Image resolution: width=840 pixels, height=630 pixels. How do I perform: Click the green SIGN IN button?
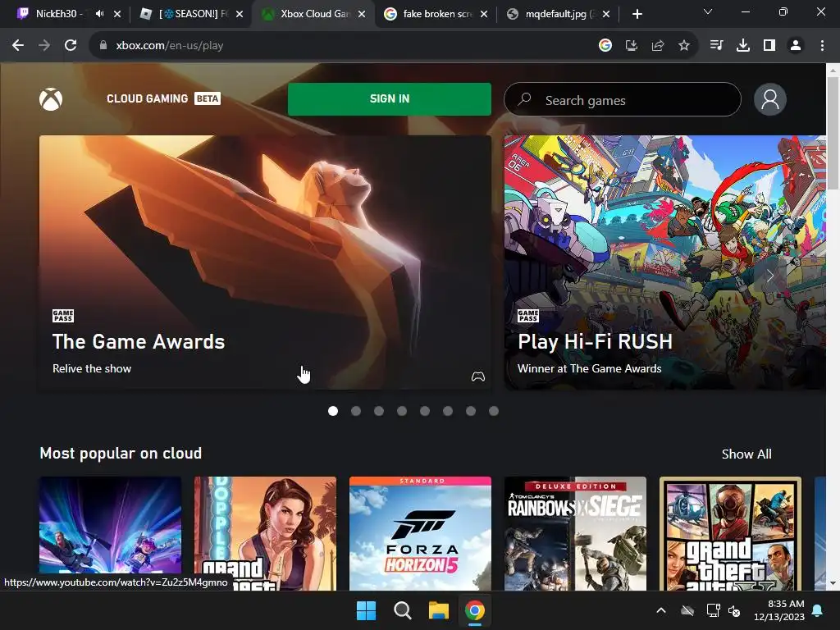pos(390,99)
